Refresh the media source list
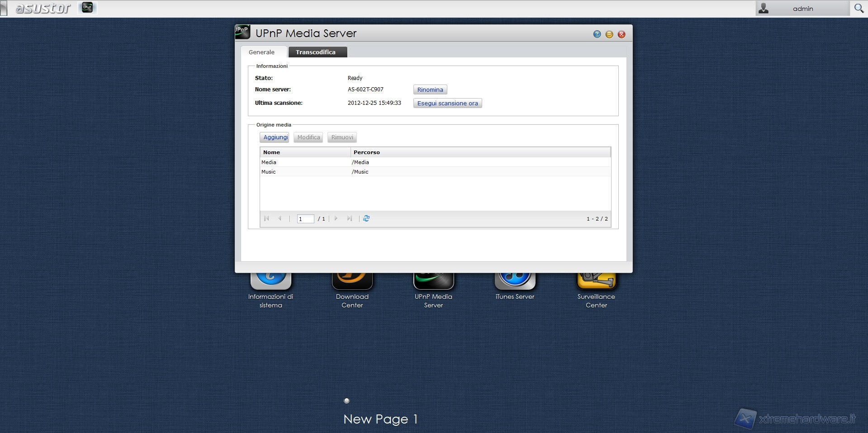 click(x=366, y=219)
